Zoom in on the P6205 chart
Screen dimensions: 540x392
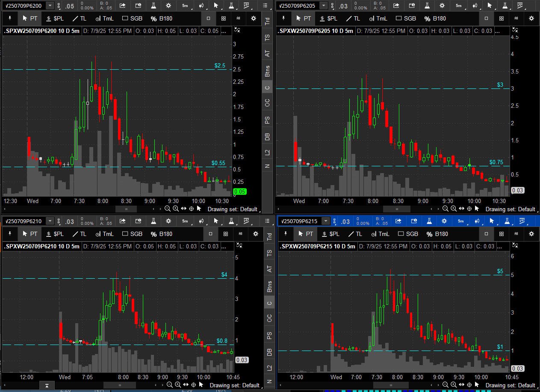(x=454, y=209)
